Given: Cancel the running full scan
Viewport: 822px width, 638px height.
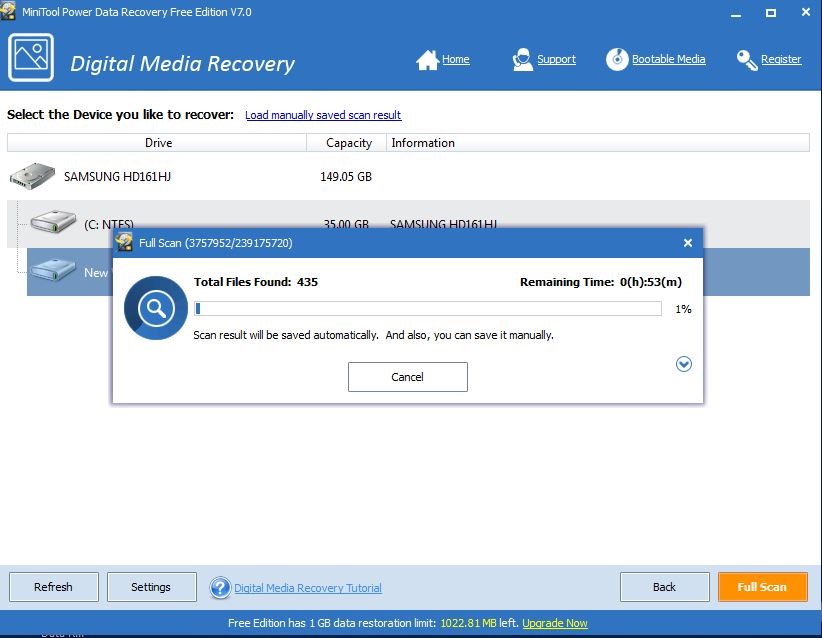Looking at the screenshot, I should (x=408, y=377).
